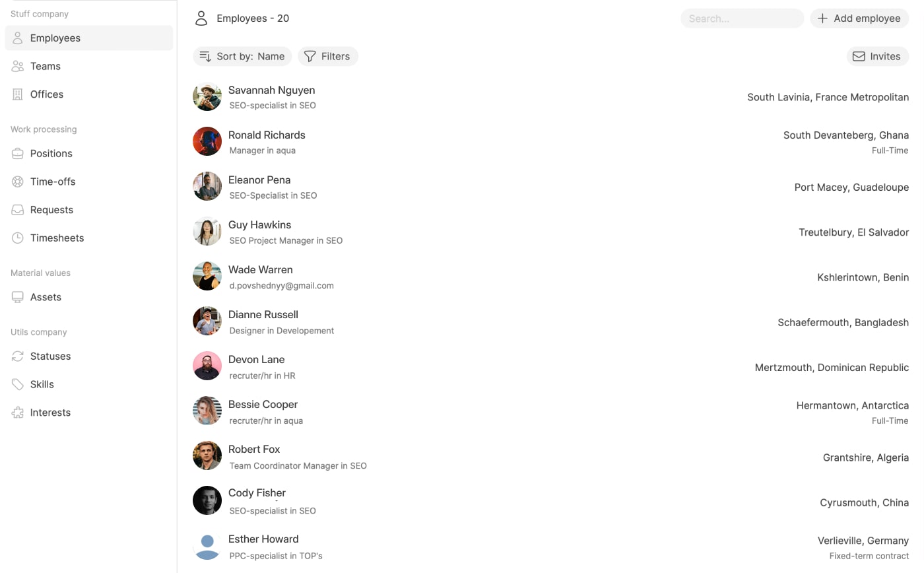Click the Assets monitor icon

[18, 297]
